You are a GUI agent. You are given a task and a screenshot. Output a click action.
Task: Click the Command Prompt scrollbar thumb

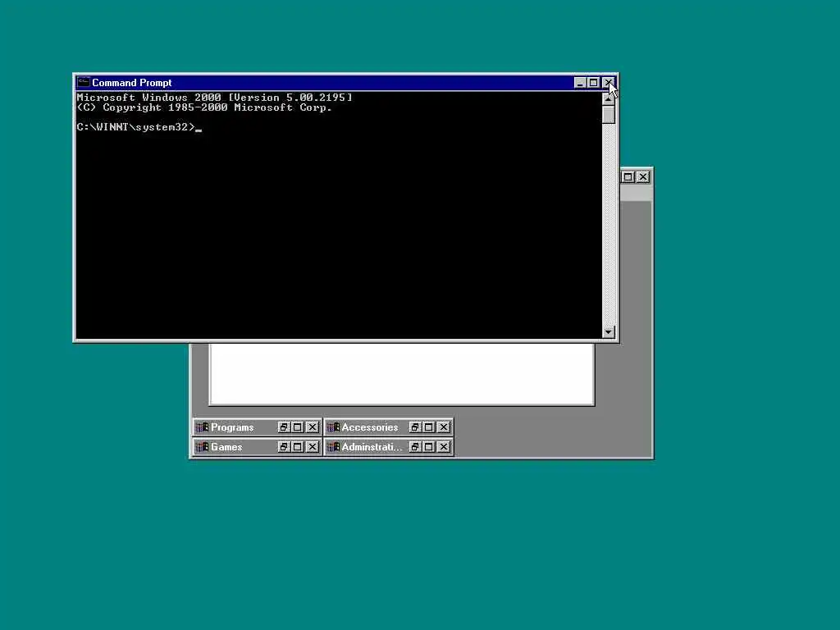(608, 114)
